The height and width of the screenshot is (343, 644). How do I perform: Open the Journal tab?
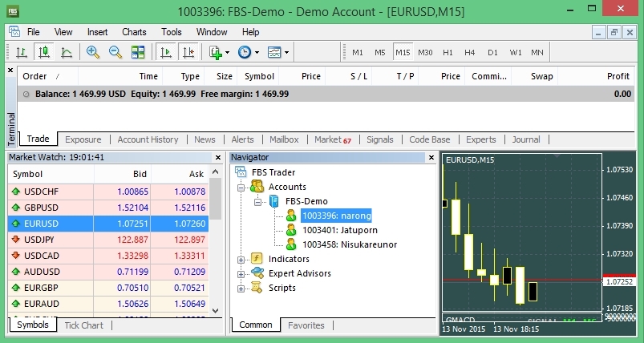coord(526,139)
